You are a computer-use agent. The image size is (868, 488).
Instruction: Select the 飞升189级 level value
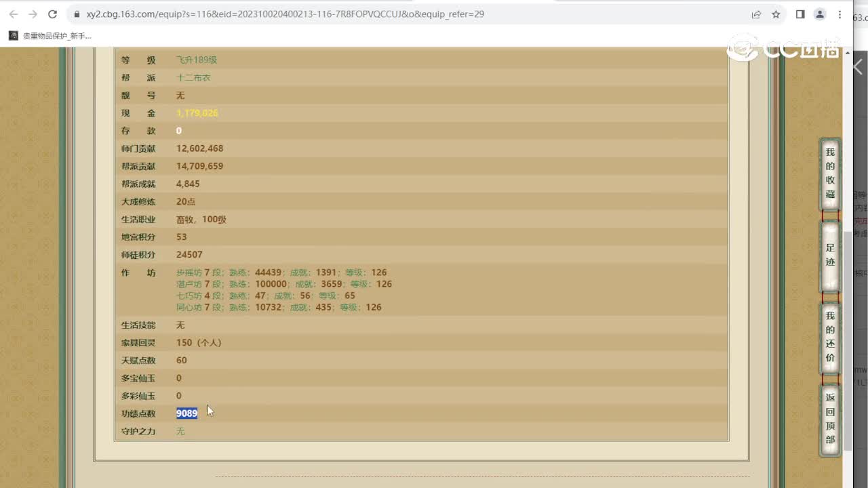[197, 60]
